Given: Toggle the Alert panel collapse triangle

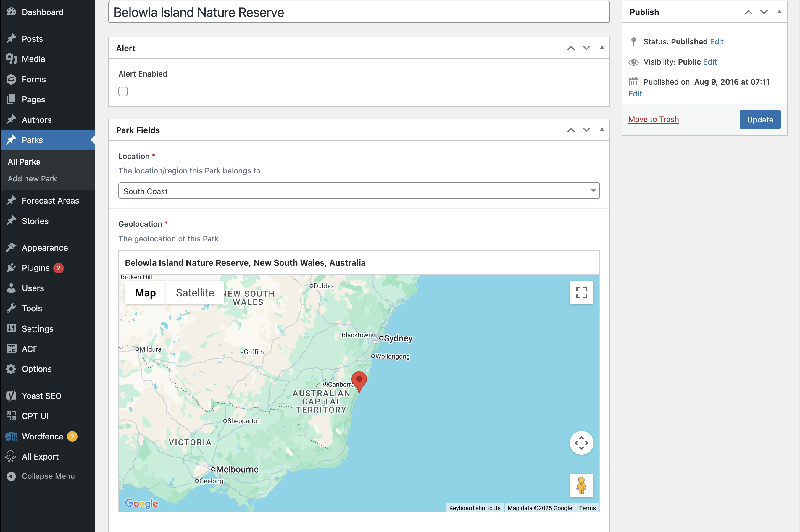Looking at the screenshot, I should click(x=602, y=48).
